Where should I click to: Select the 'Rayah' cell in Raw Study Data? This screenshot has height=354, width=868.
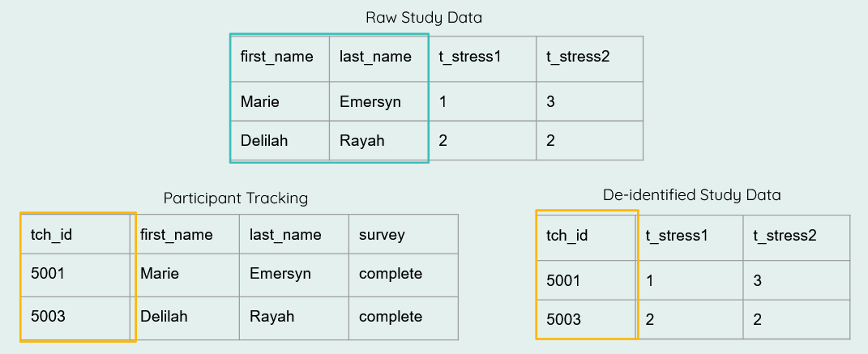[x=378, y=140]
